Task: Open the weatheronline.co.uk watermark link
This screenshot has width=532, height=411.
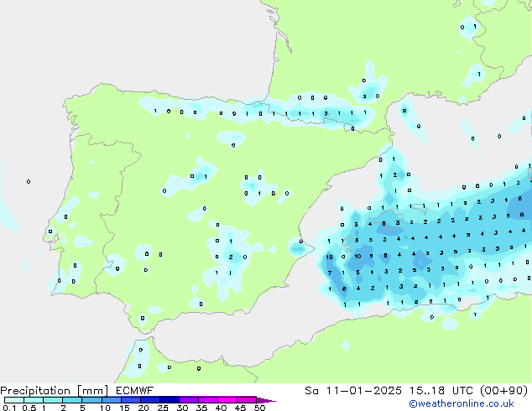Action: click(472, 403)
